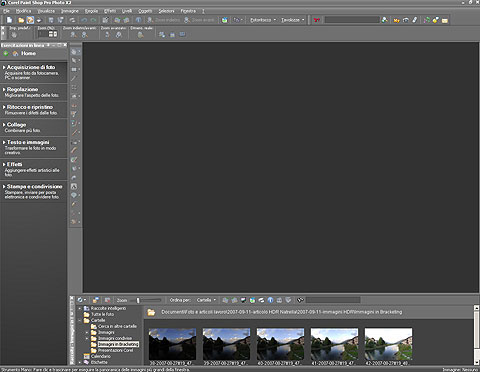Select the Pan hand tool in the tool strip
Viewport: 480px width, 372px height.
tap(74, 52)
